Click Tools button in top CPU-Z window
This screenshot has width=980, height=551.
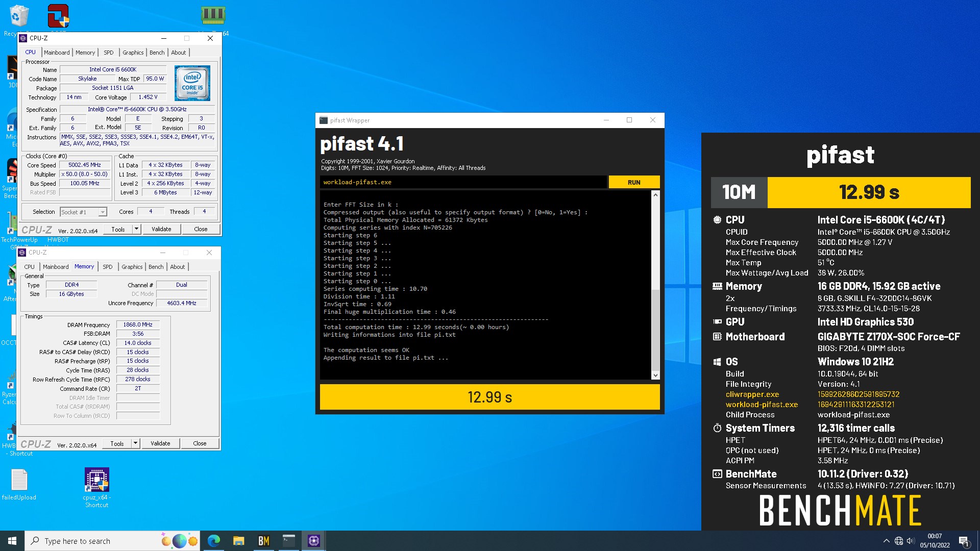(118, 229)
